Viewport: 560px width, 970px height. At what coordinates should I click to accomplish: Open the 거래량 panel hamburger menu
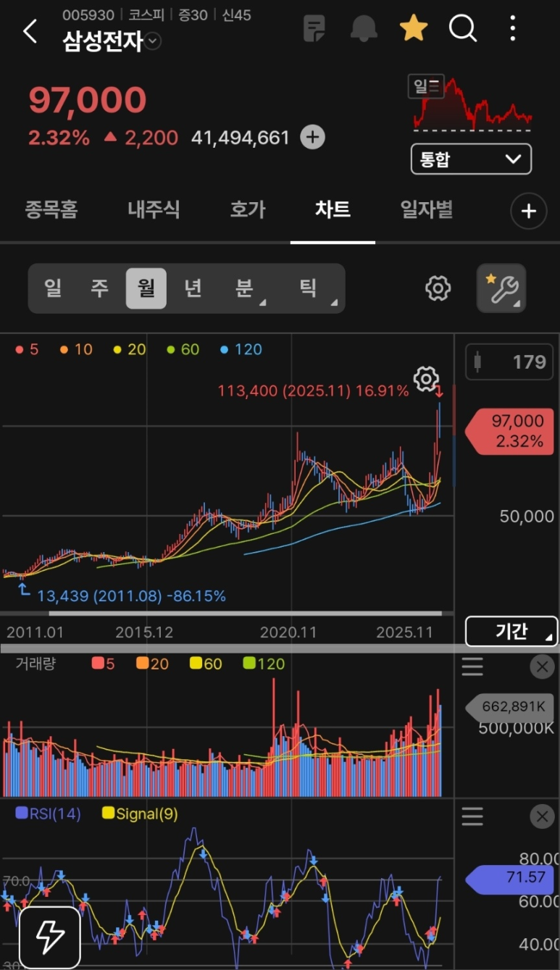tap(472, 666)
